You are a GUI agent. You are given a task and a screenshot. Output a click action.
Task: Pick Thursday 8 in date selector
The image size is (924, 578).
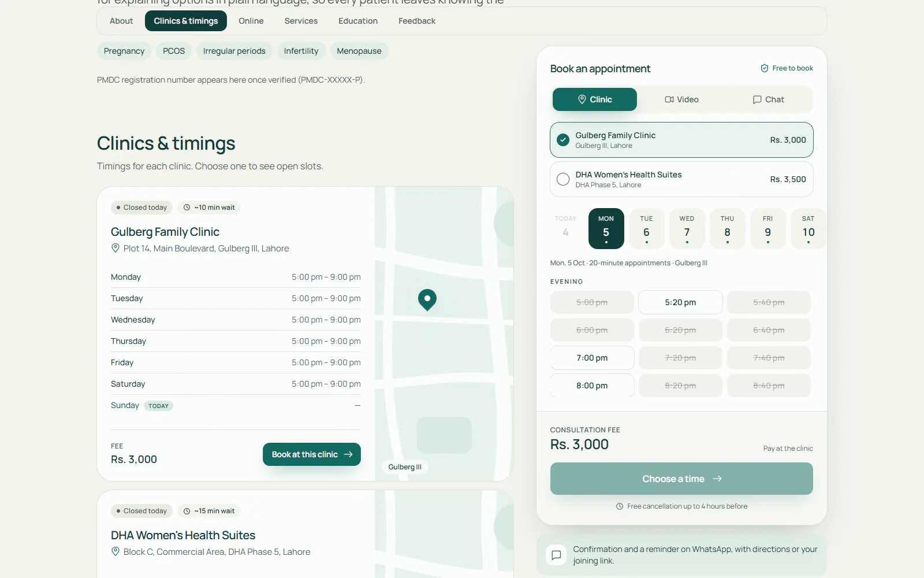coord(727,228)
